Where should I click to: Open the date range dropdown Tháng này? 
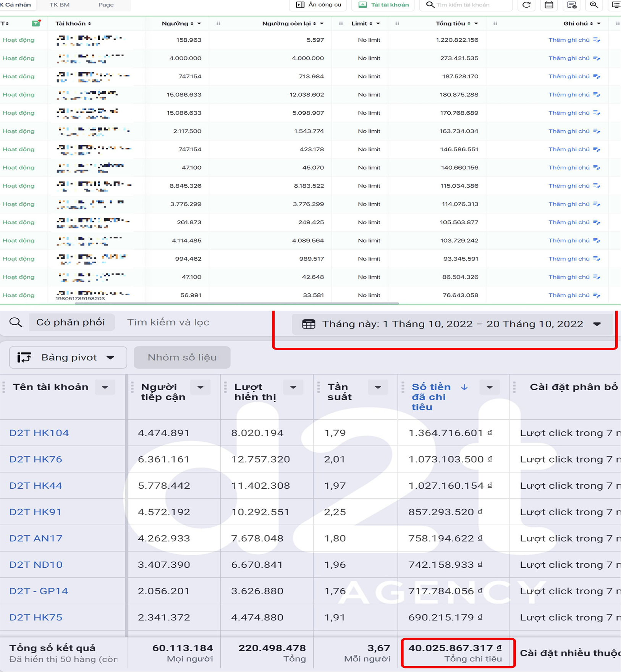(x=452, y=324)
